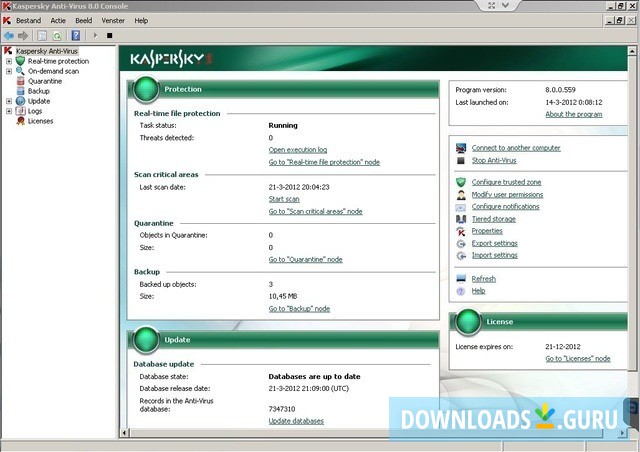Select the Quarantine icon in tree
This screenshot has height=452, width=640.
click(x=20, y=81)
